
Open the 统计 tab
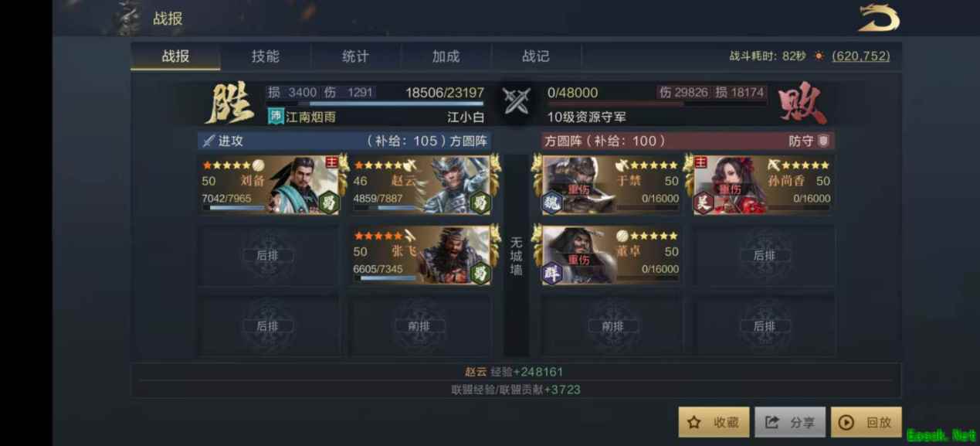point(356,56)
